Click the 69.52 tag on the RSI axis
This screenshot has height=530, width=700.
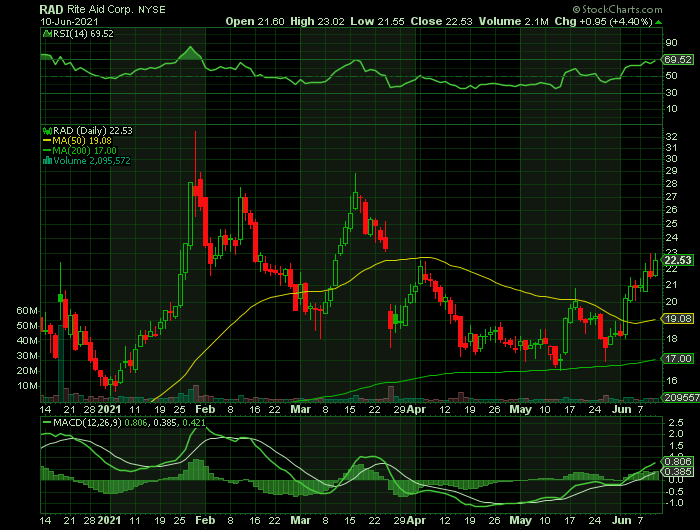coord(678,59)
